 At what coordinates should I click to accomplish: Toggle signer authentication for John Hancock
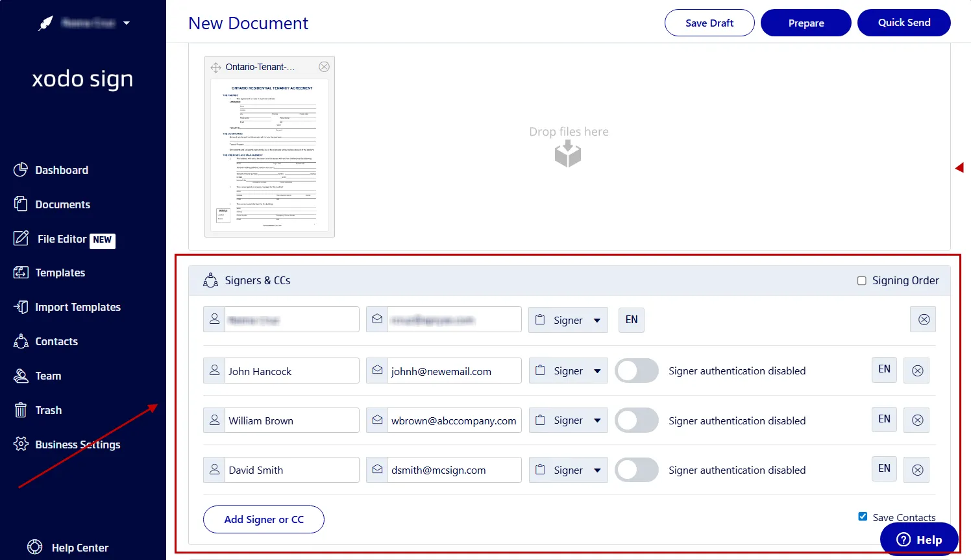coord(637,371)
